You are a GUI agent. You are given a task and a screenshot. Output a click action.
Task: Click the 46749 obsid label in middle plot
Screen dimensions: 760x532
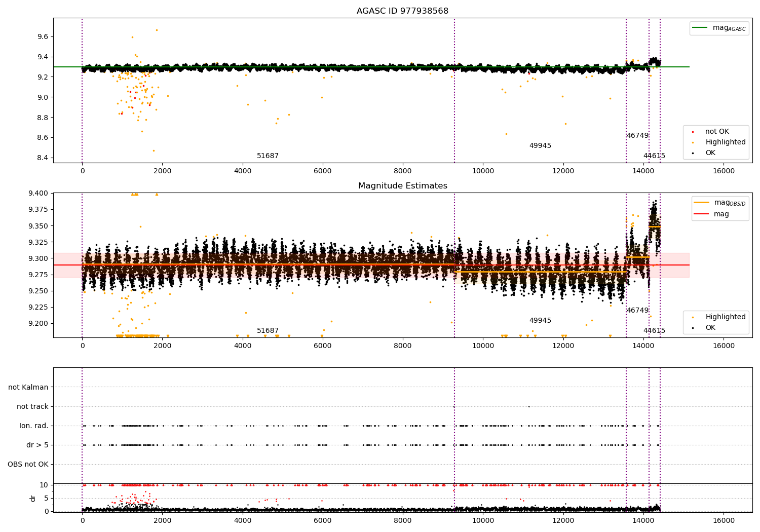[x=637, y=311]
